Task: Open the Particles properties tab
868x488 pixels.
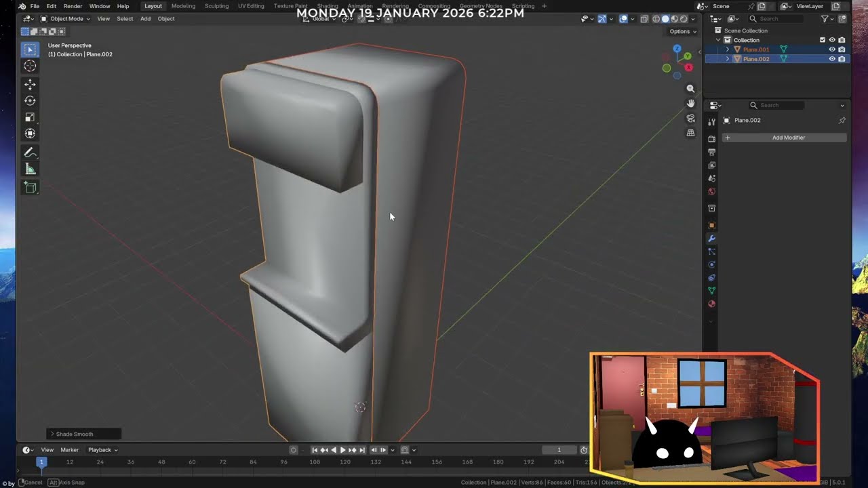Action: (x=711, y=251)
